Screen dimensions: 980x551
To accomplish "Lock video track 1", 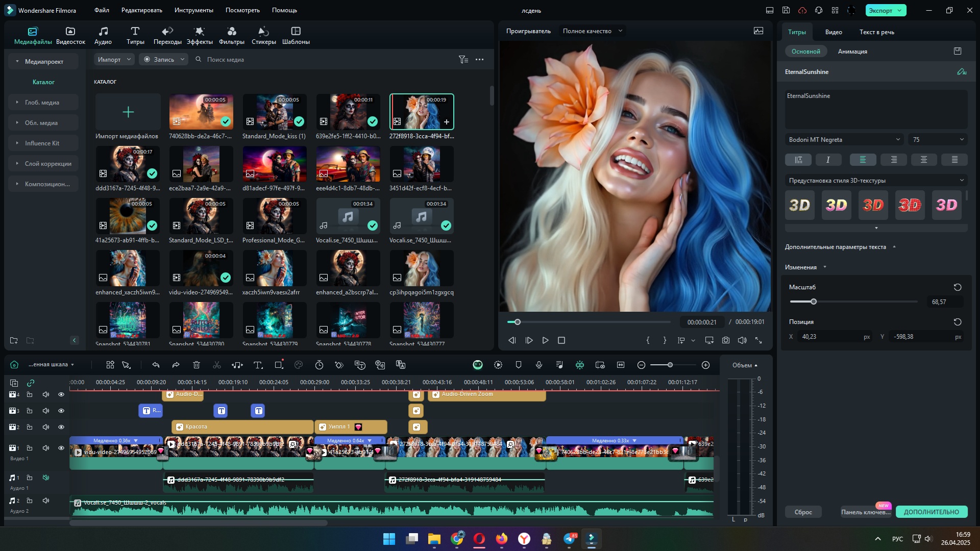I will tap(30, 448).
